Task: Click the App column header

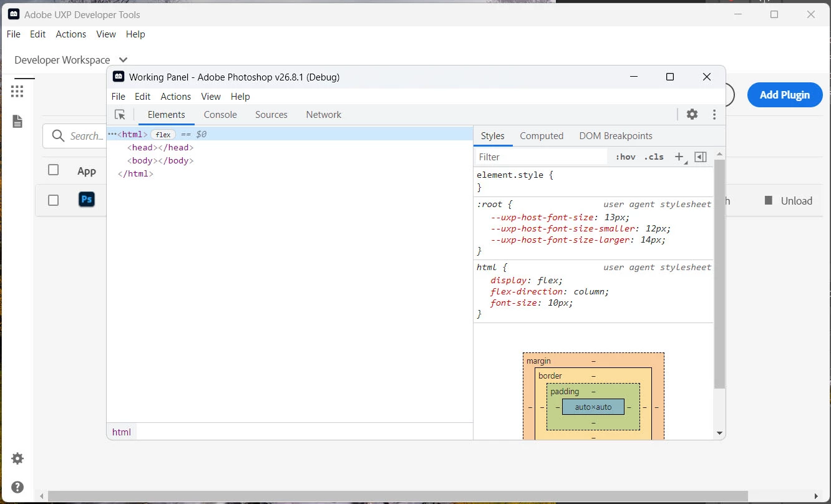Action: [x=87, y=171]
